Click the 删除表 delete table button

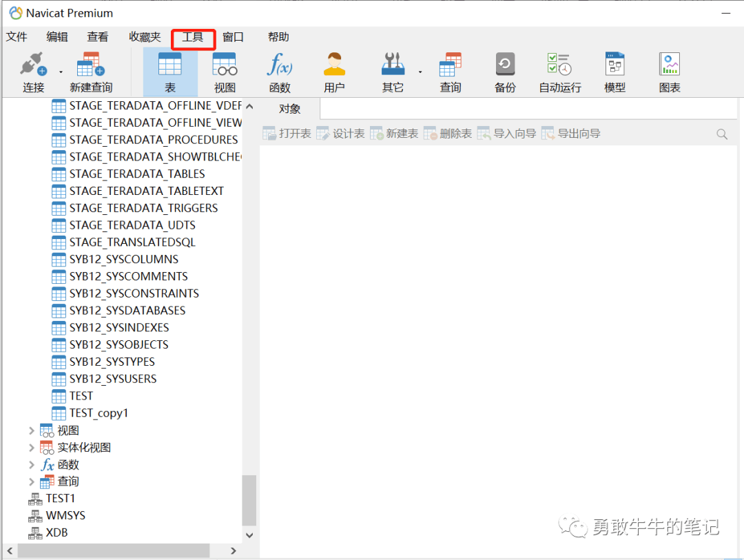tap(448, 134)
